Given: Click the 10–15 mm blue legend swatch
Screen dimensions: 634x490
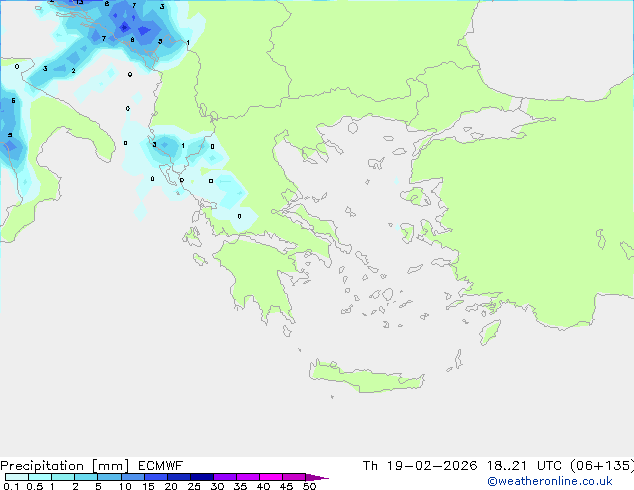Looking at the screenshot, I should point(132,477).
